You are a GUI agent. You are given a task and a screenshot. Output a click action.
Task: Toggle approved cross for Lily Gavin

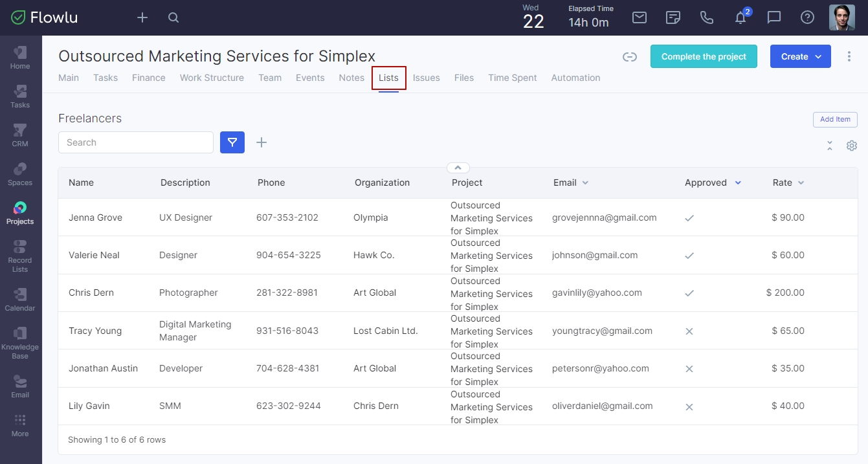689,407
